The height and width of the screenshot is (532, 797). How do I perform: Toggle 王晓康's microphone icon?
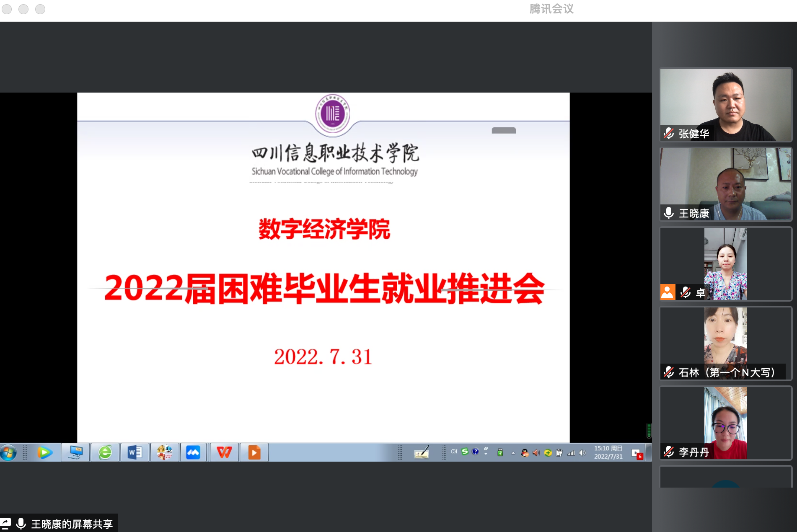click(669, 213)
